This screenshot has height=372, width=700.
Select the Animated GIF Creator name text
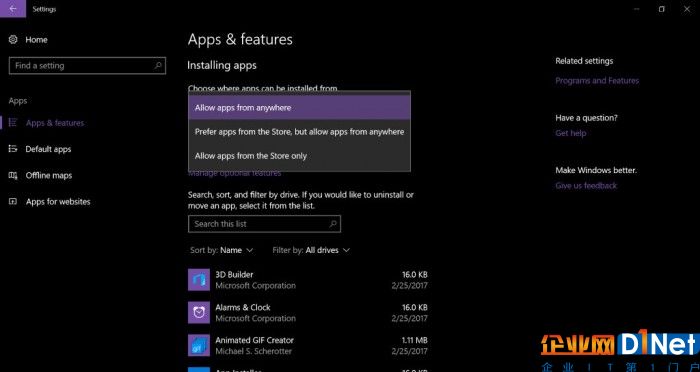[254, 340]
